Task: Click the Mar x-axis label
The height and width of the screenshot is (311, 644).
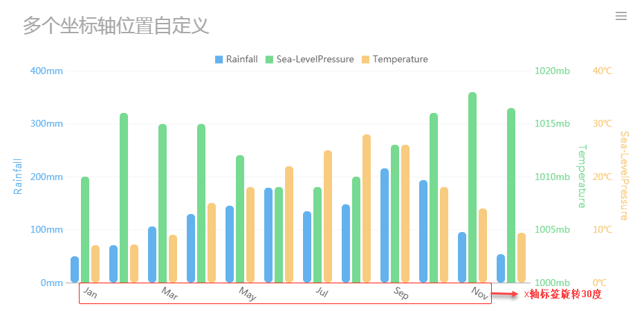Action: [x=169, y=294]
